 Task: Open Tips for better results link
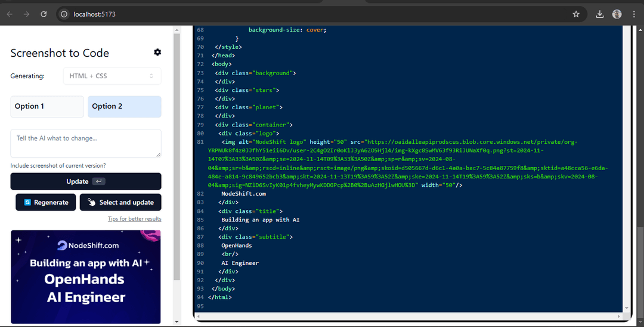point(134,218)
